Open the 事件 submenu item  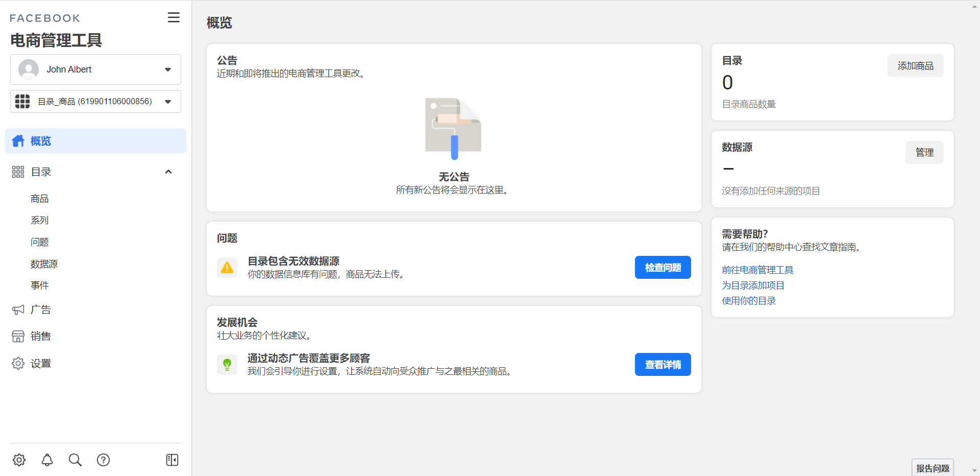point(40,285)
